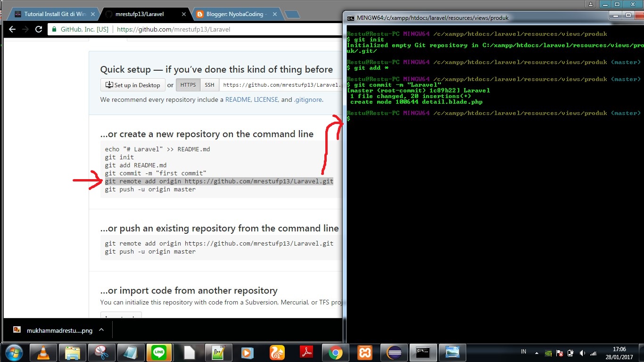Click 'echo "# Laravel" >> README.md' line
The height and width of the screenshot is (362, 644).
(x=157, y=149)
